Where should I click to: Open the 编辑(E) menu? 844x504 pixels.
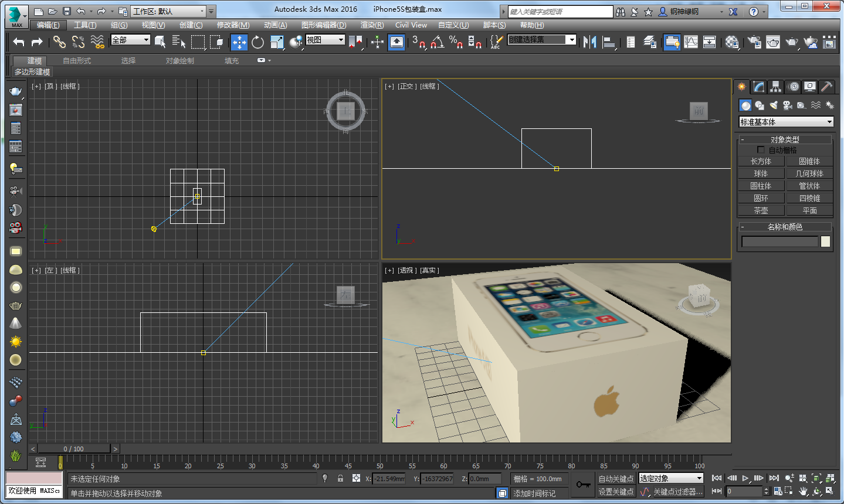48,25
